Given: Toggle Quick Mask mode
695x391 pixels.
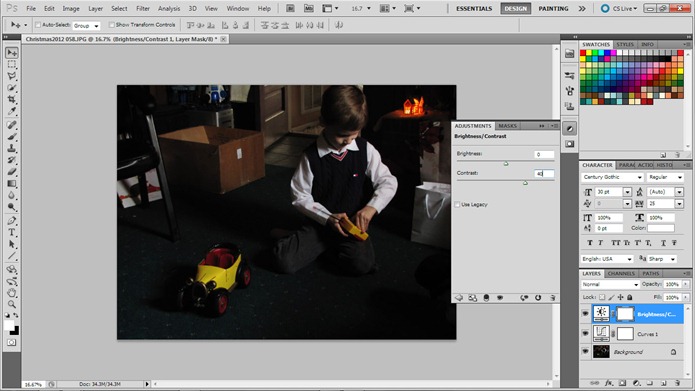Looking at the screenshot, I should 12,343.
